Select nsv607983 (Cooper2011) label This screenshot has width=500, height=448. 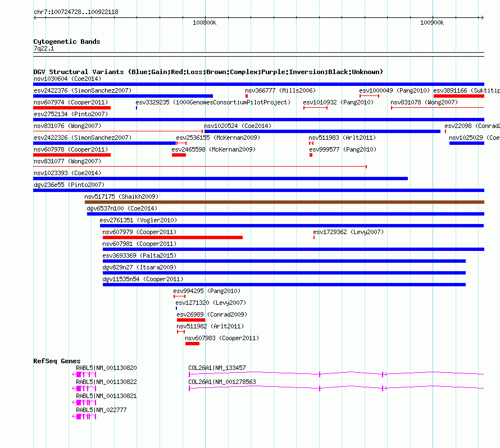222,338
